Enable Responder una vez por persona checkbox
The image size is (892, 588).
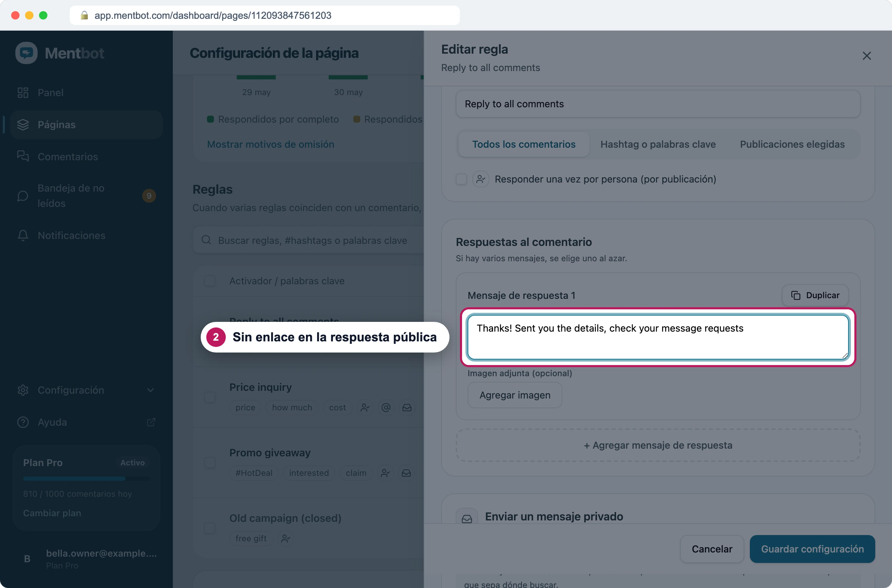point(461,179)
